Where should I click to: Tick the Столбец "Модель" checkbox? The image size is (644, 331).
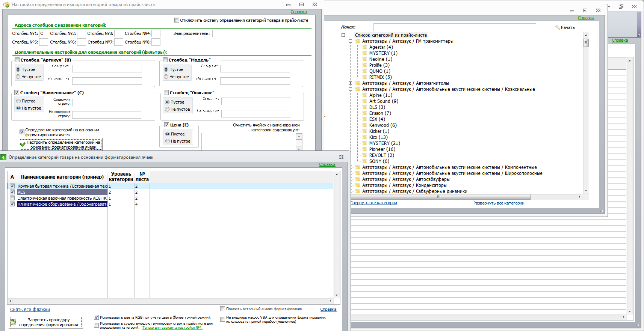coord(165,60)
